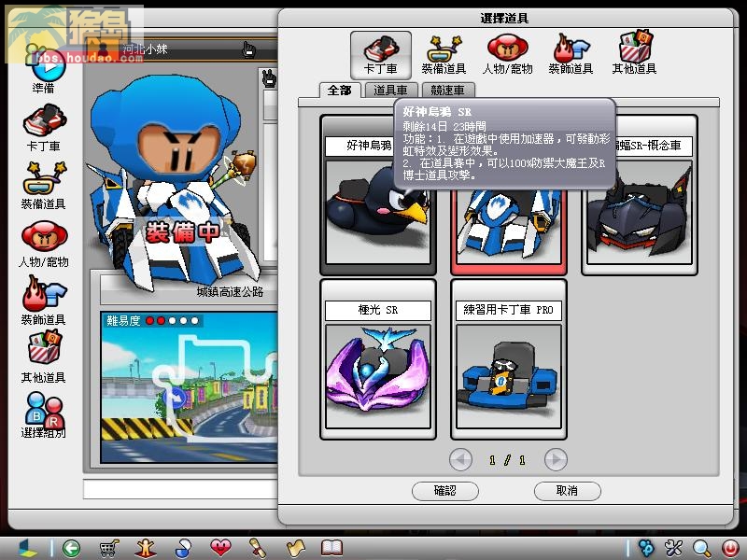
Task: Select the 練習用卡丁車 PRO kart card
Action: pyautogui.click(x=508, y=359)
